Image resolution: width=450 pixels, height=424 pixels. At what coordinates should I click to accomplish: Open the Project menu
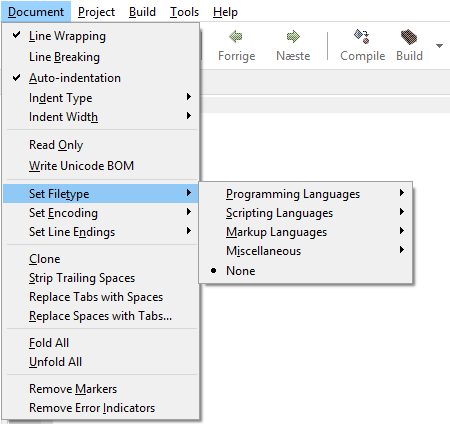coord(96,12)
